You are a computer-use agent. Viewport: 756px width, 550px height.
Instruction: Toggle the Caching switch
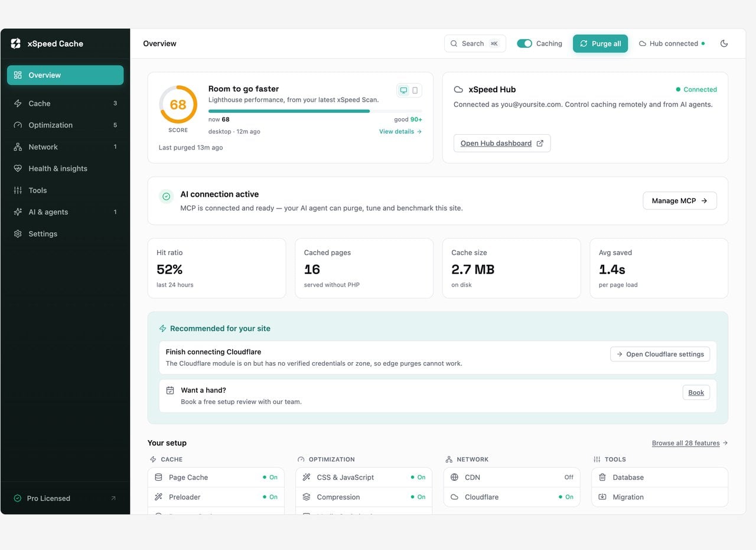[524, 44]
